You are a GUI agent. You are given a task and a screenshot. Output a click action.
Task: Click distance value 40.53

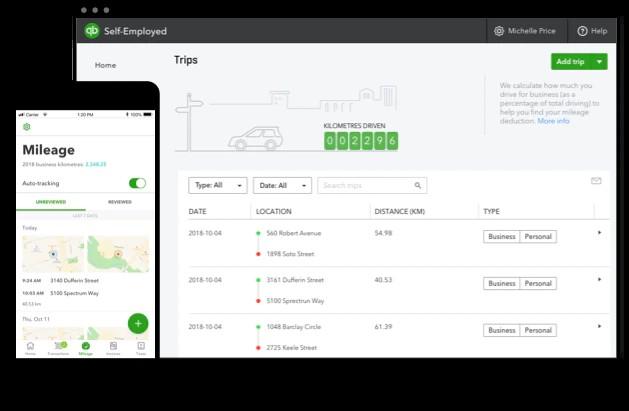pyautogui.click(x=383, y=280)
